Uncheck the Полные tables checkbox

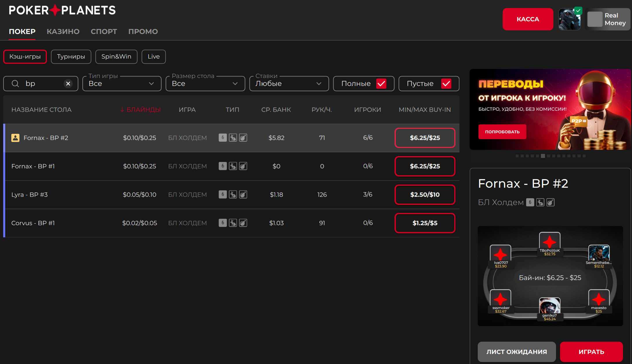(x=381, y=84)
